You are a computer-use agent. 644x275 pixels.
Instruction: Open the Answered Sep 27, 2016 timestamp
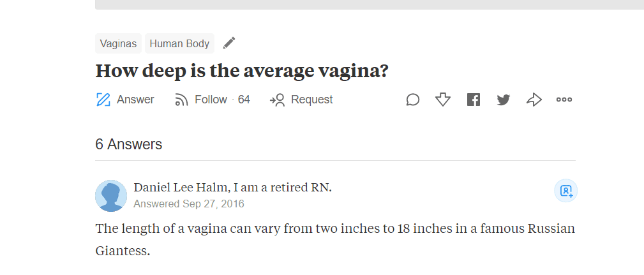click(x=189, y=204)
